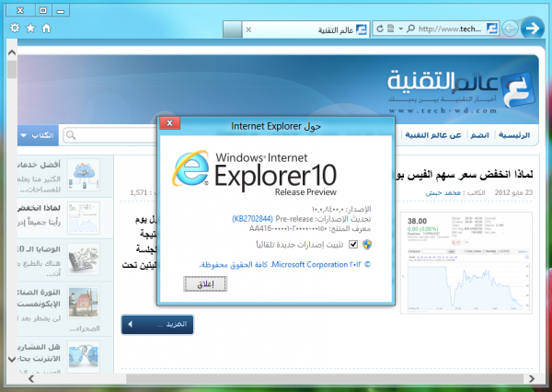Click the search magnifier in the address bar
Image resolution: width=552 pixels, height=392 pixels.
[410, 29]
